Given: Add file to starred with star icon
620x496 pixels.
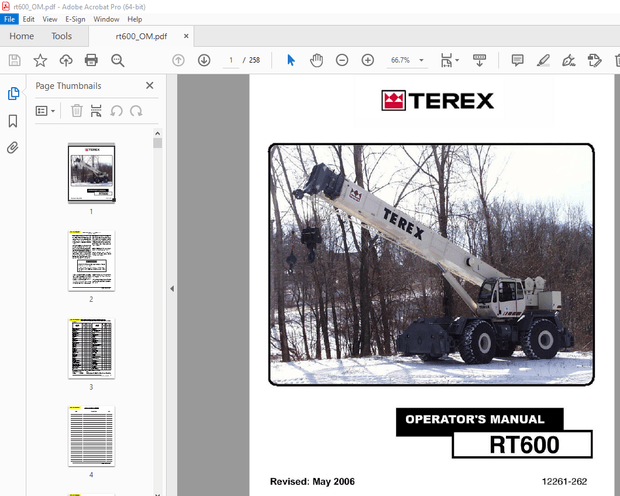Looking at the screenshot, I should coord(40,60).
